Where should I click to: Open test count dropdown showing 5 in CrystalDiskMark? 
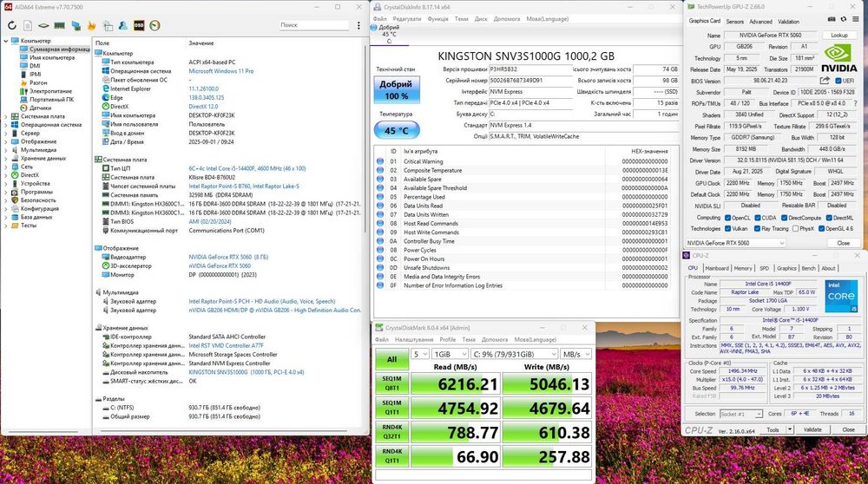pos(420,354)
